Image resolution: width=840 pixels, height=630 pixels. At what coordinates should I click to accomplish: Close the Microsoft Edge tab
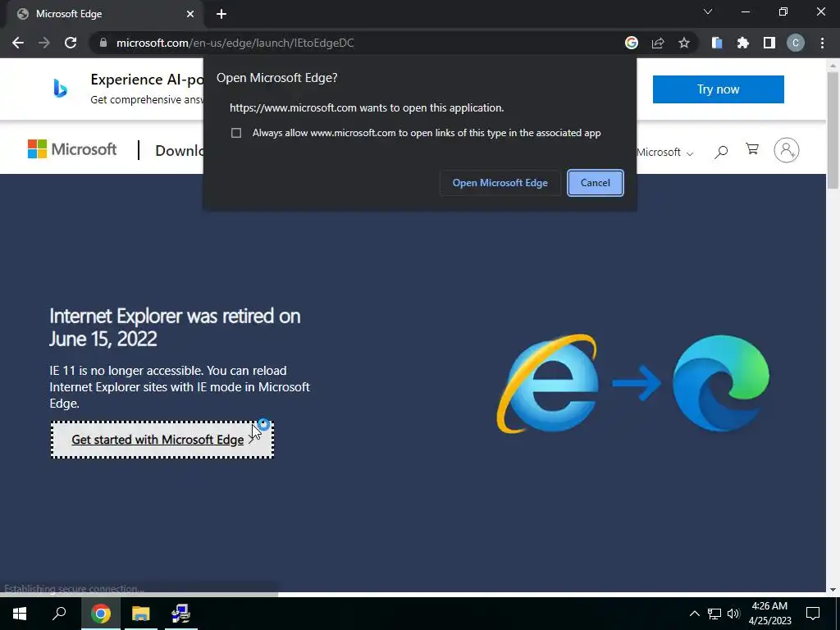pos(190,14)
